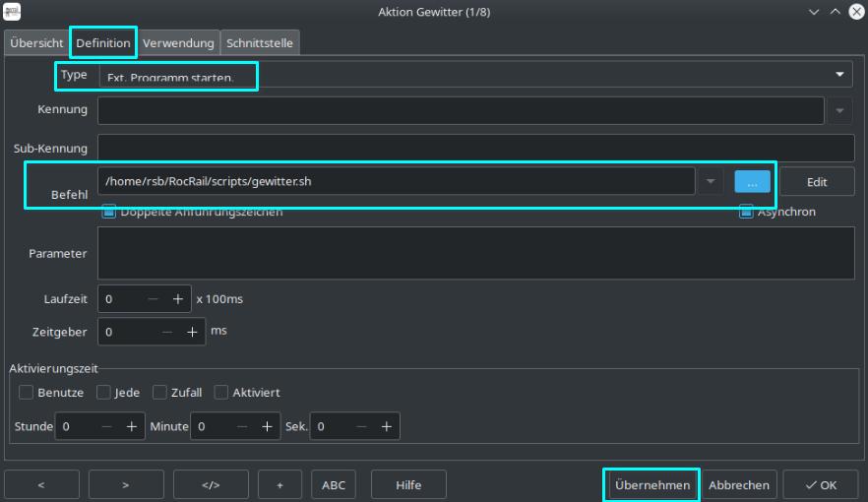Click the Übernehmen button
The height and width of the screenshot is (502, 868).
tap(651, 485)
